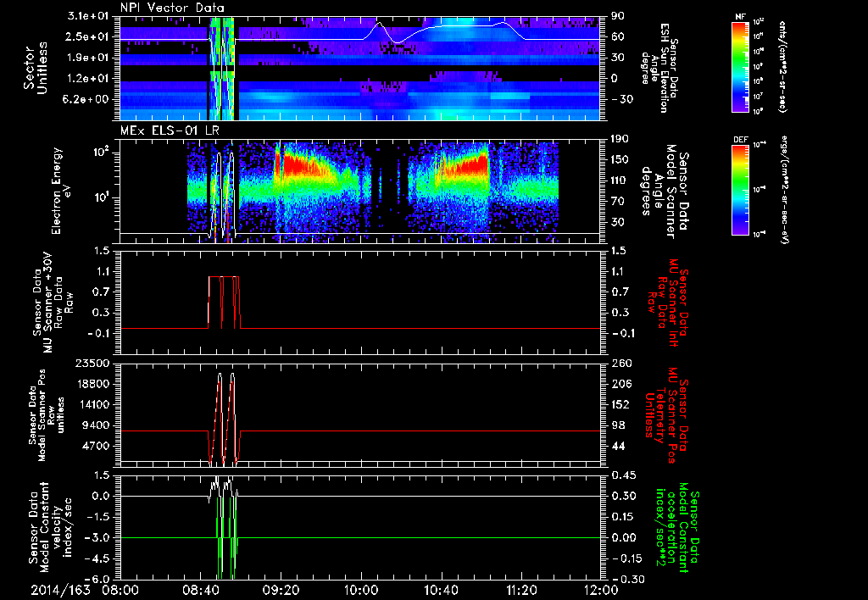Click the green "Model Constant acceleration" axis title
This screenshot has height=600, width=868.
[x=678, y=527]
